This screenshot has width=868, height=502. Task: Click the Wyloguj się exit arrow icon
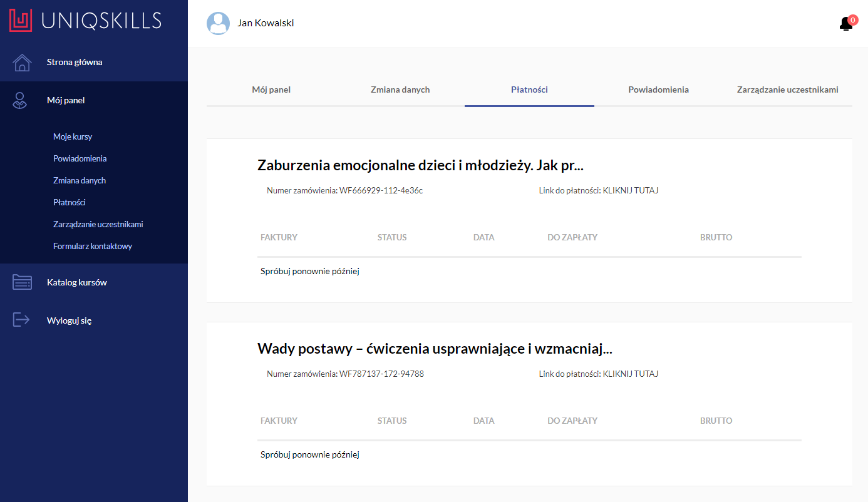point(21,320)
